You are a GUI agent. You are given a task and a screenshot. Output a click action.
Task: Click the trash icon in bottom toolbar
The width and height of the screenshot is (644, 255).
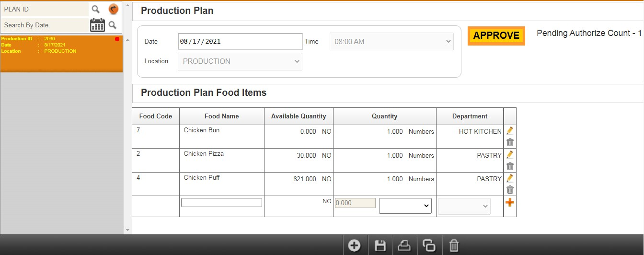point(454,246)
